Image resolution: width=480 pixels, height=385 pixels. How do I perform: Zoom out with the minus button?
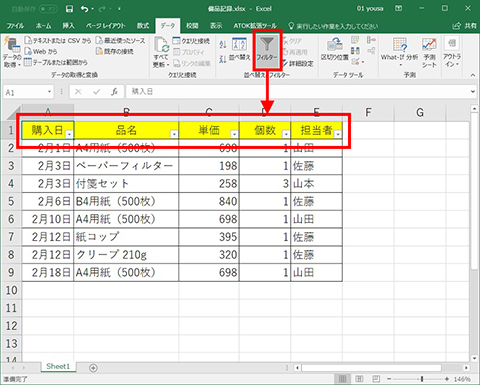[x=389, y=379]
